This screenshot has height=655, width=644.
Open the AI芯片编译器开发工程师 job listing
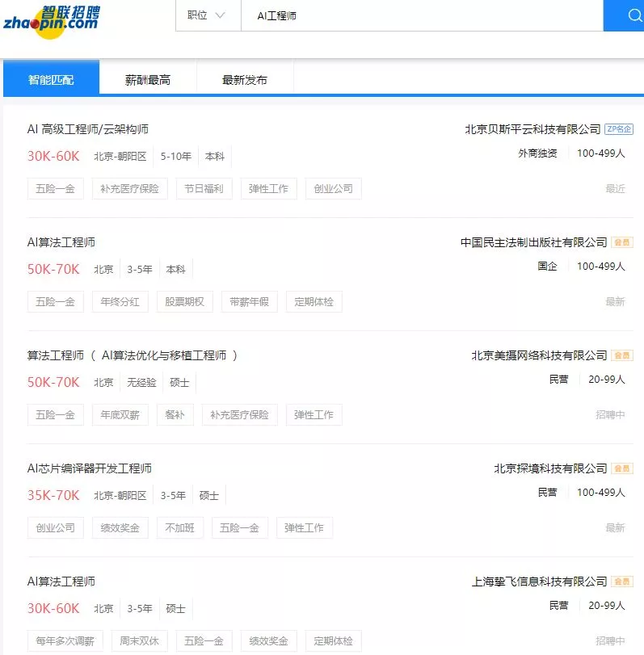90,468
